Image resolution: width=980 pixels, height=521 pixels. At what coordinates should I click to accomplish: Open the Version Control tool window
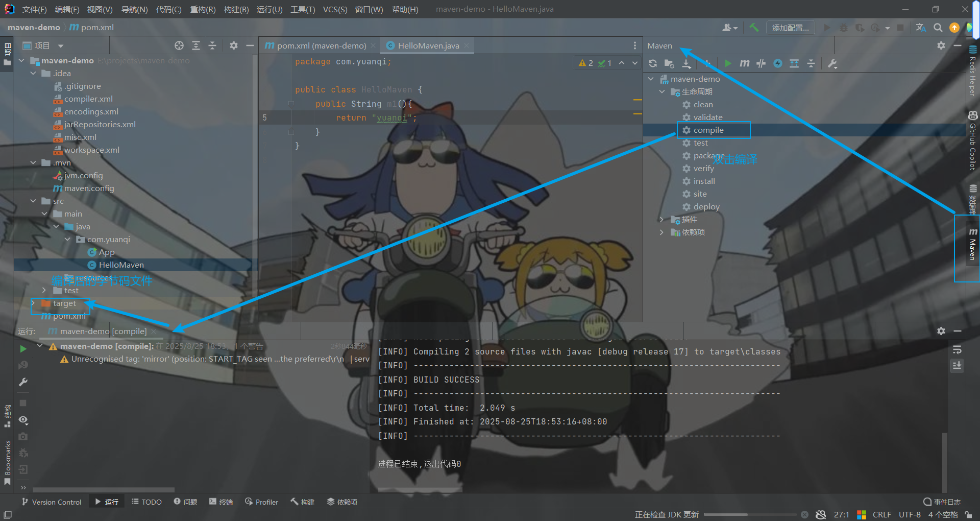51,502
